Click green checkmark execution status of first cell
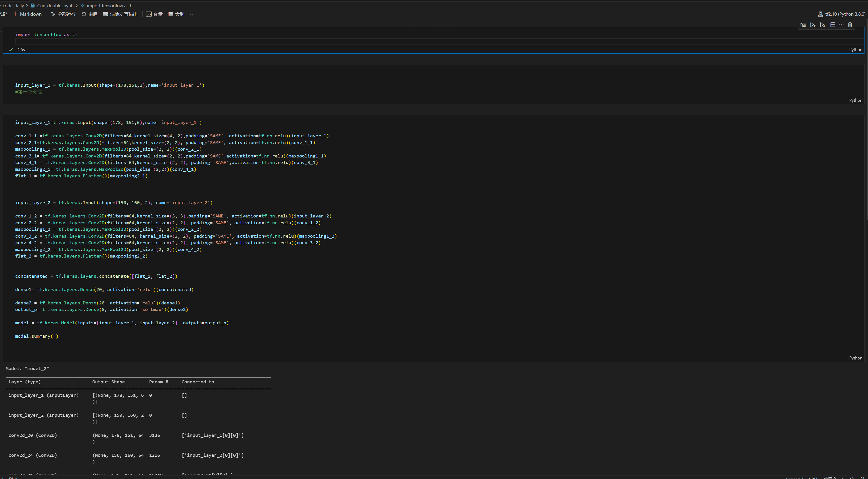Viewport: 868px width, 479px height. pyautogui.click(x=11, y=50)
